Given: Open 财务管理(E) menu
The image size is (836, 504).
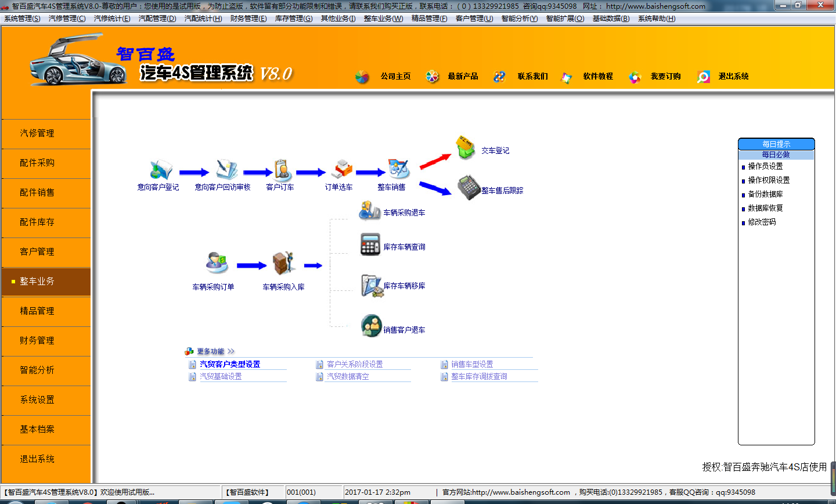Looking at the screenshot, I should [248, 19].
